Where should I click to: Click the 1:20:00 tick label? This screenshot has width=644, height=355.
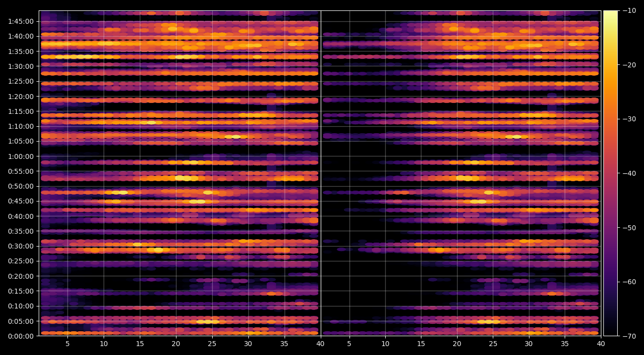21,96
